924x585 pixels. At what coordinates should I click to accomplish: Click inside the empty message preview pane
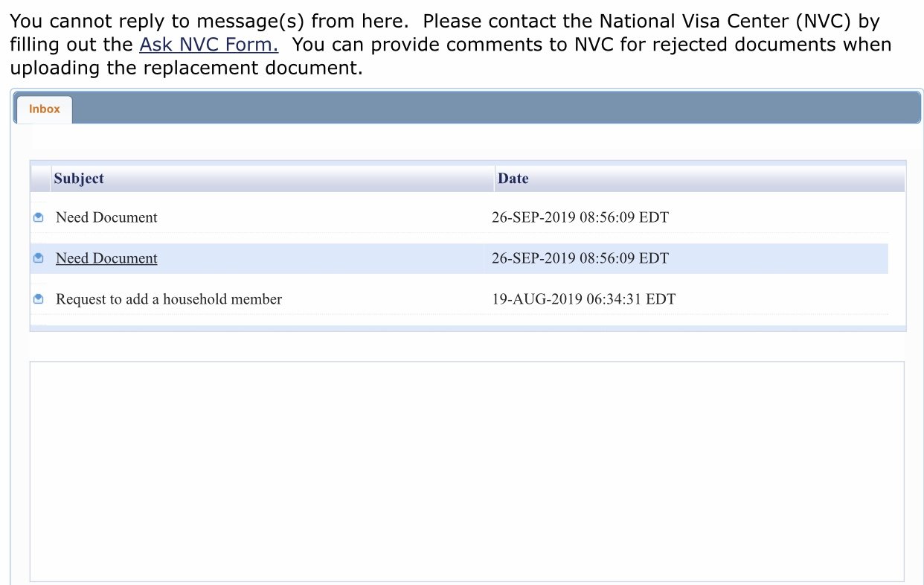466,471
